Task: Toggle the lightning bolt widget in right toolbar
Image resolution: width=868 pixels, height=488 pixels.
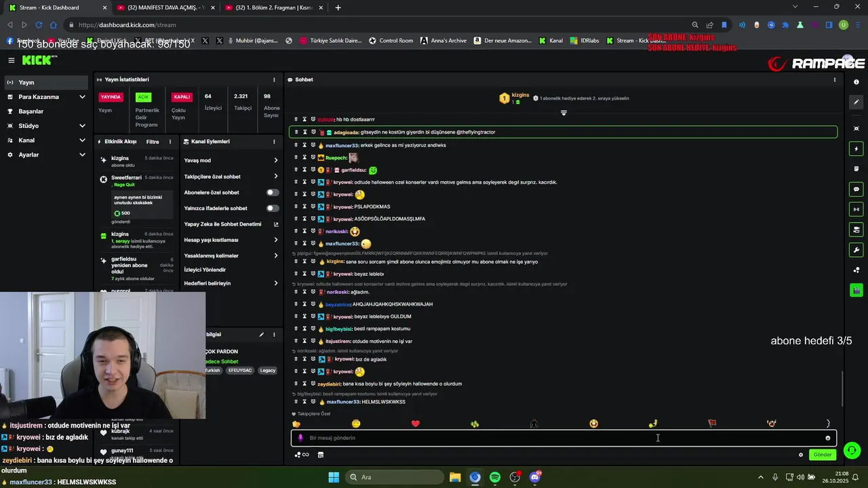Action: coord(856,148)
